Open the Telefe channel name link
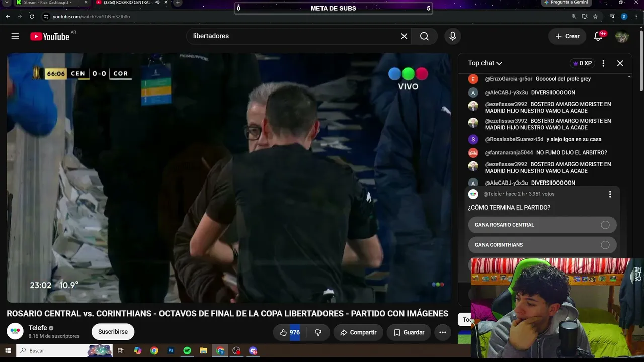644x362 pixels. [x=38, y=328]
